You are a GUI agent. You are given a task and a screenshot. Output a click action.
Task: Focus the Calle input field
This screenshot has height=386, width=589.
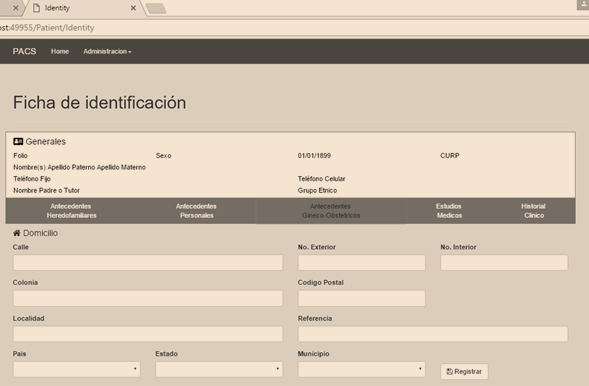(148, 262)
